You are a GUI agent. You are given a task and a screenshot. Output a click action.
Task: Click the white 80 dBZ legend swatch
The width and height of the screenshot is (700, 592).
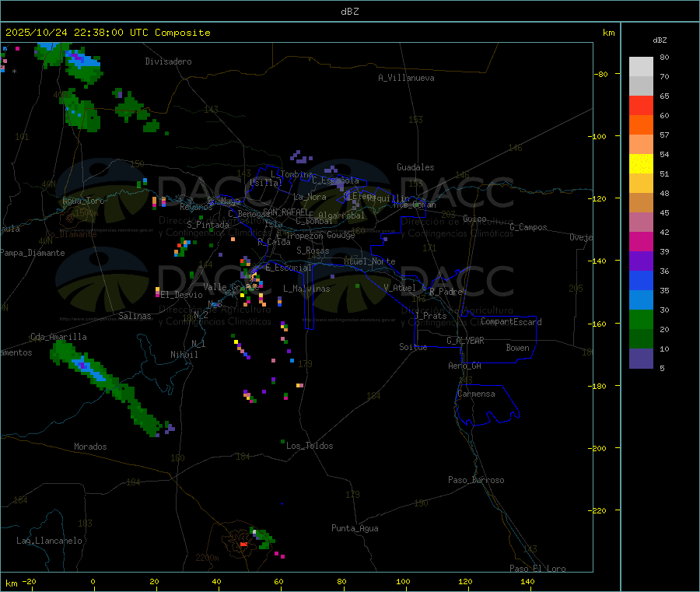click(x=641, y=67)
